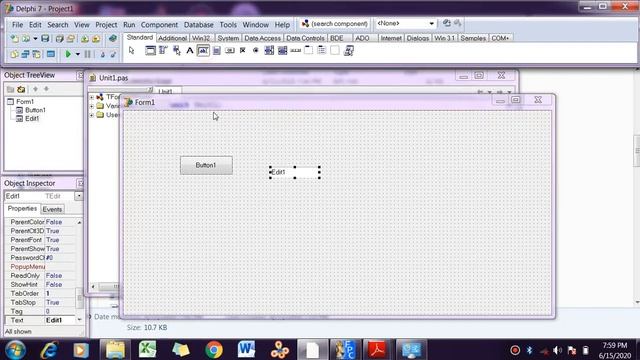The width and height of the screenshot is (640, 360).
Task: Open the Database menu
Action: coord(198,25)
